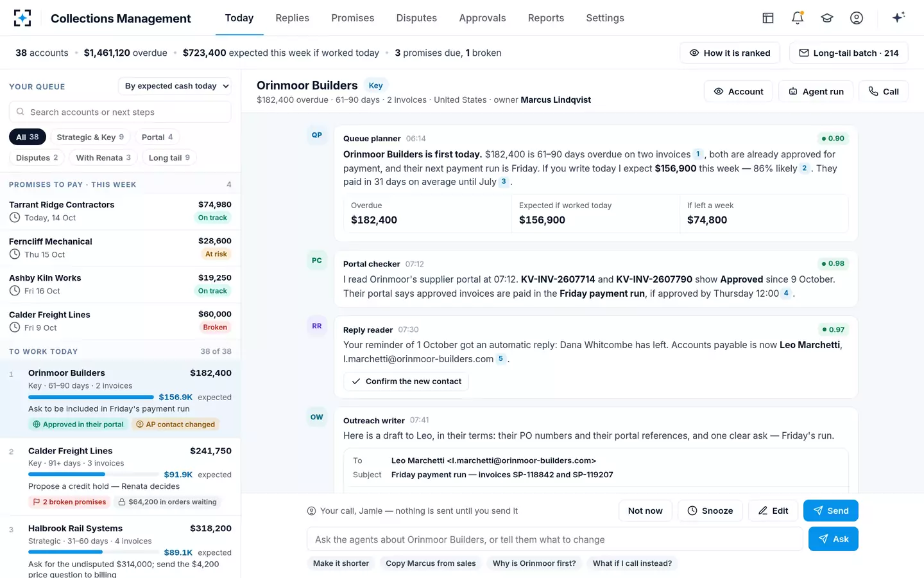The image size is (924, 578).
Task: Open the layout panel icon in header
Action: point(768,18)
